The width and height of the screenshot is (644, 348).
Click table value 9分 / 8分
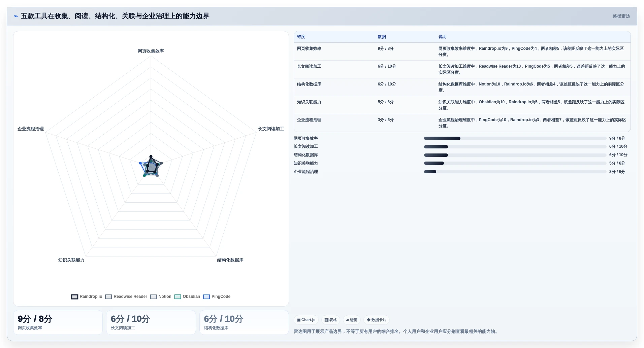[x=386, y=48]
